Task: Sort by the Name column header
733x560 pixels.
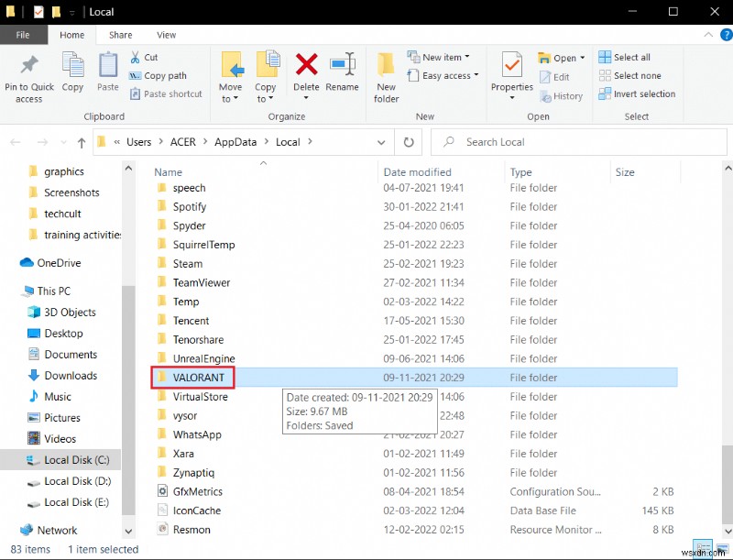Action: [x=169, y=172]
